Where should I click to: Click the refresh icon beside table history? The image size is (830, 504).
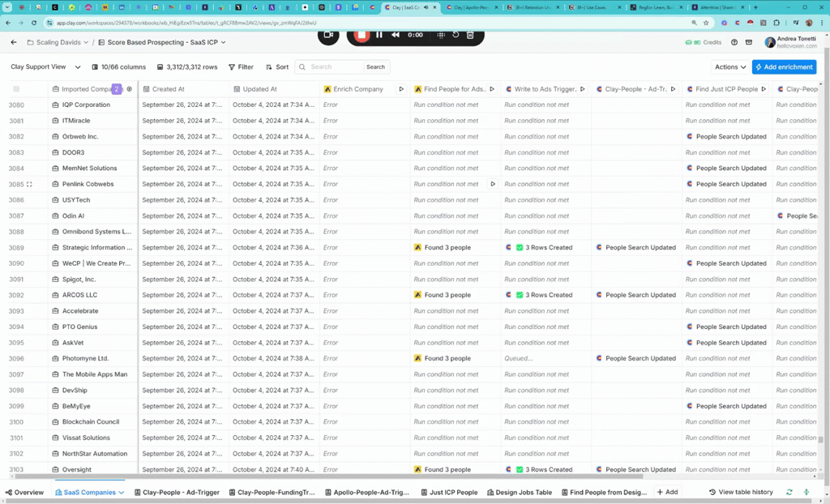pyautogui.click(x=789, y=492)
